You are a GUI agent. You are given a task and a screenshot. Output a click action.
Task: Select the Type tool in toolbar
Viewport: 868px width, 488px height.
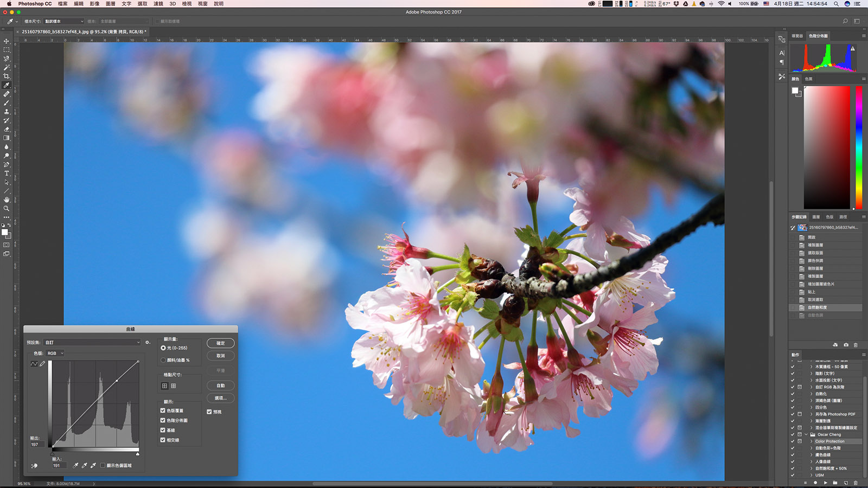[x=7, y=174]
